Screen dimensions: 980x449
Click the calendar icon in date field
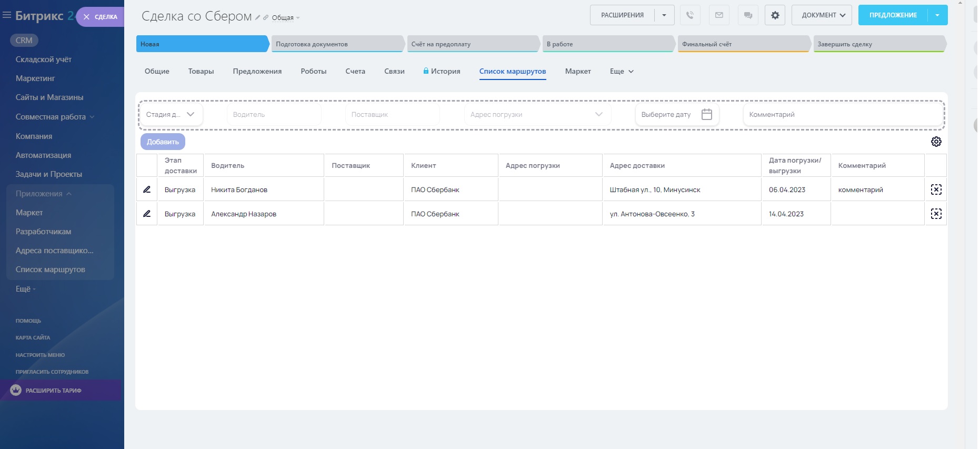pos(706,114)
